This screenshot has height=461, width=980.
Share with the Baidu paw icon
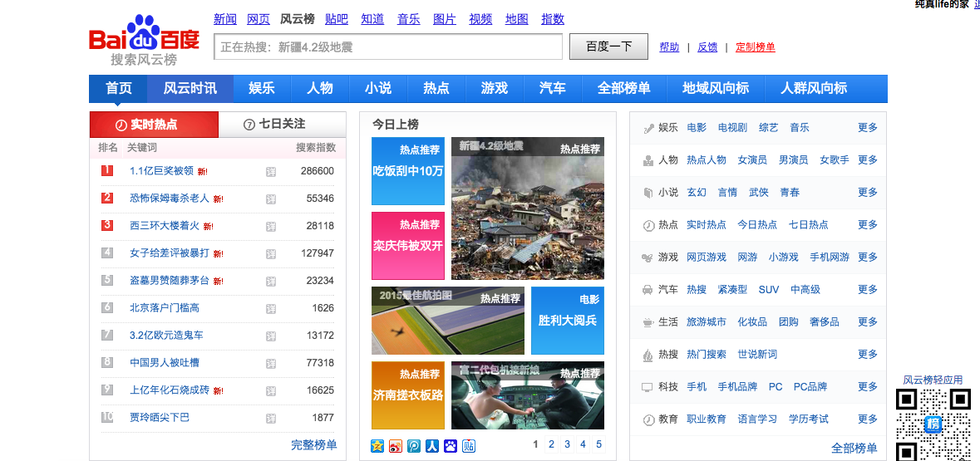point(450,445)
